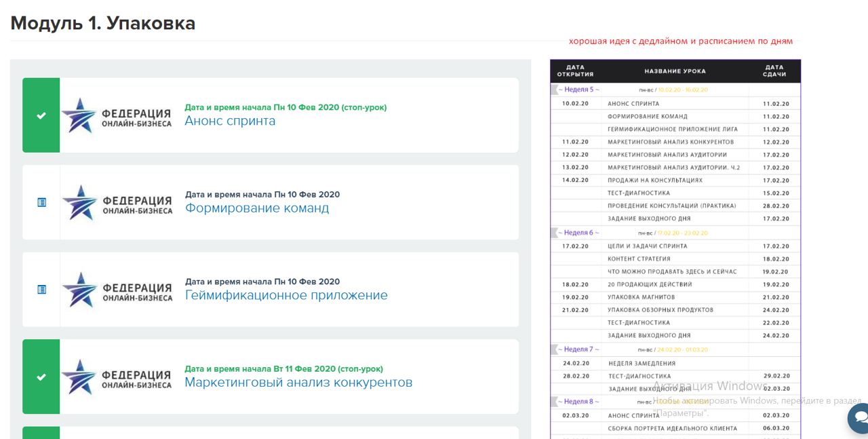Click the red note about дедлайн and расписание
Image resolution: width=868 pixels, height=439 pixels.
[x=680, y=41]
